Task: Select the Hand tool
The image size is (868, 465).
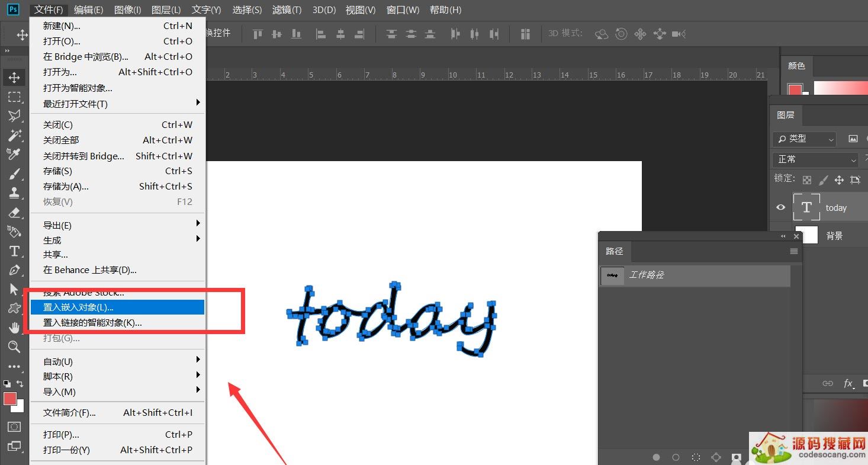Action: tap(14, 328)
